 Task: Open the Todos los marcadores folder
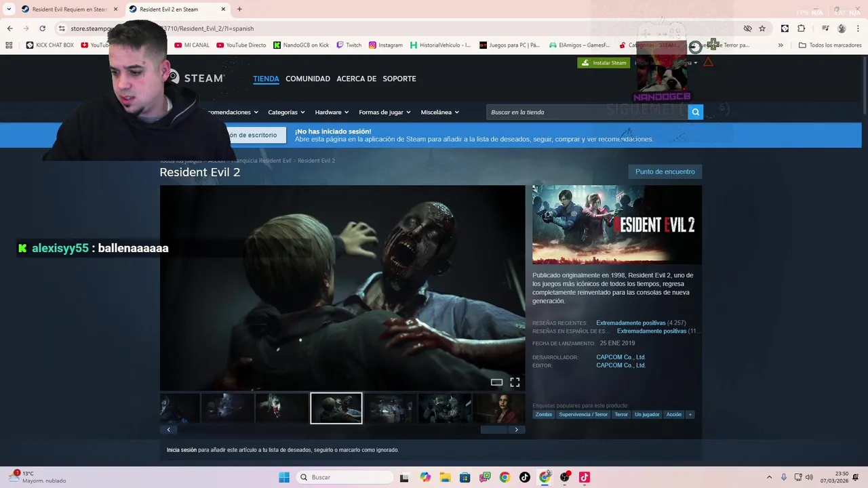click(x=830, y=45)
